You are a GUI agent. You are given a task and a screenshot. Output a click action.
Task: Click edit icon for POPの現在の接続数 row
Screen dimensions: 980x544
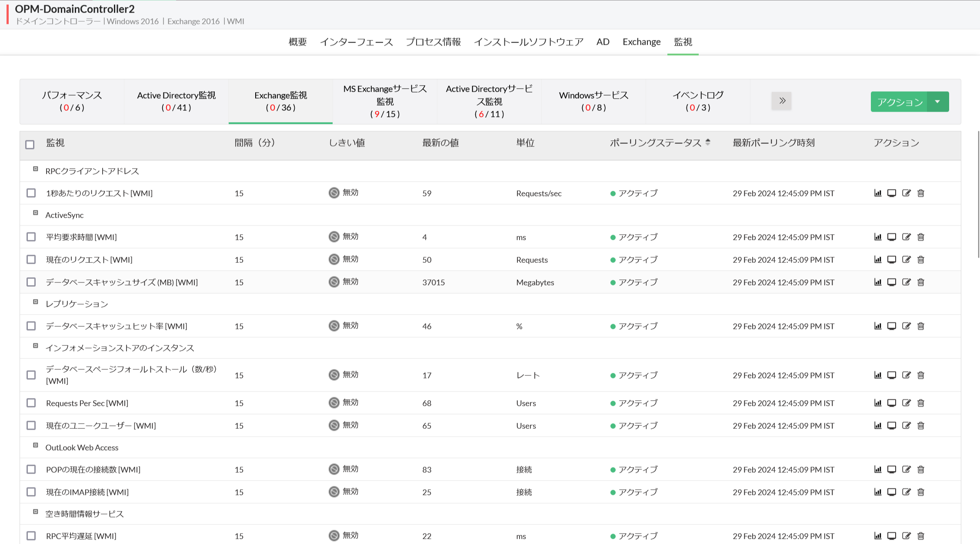pyautogui.click(x=907, y=469)
